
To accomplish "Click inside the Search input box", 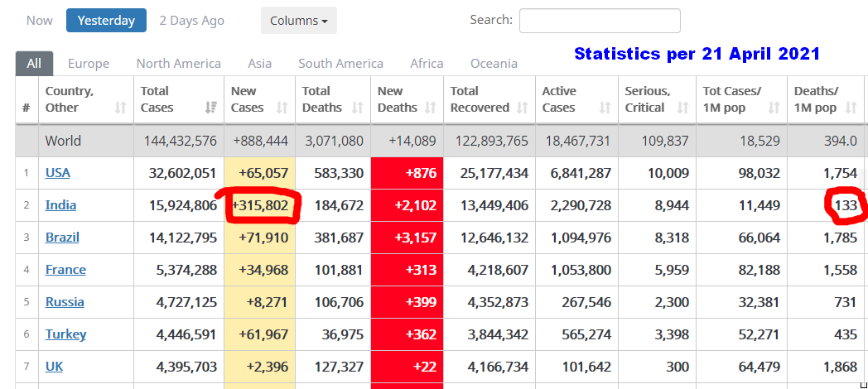I will point(599,21).
